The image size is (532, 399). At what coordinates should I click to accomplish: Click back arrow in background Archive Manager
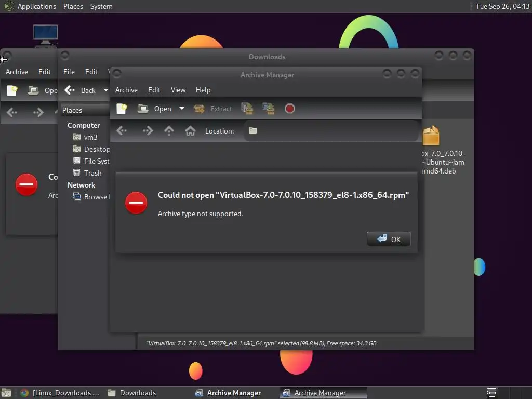point(12,112)
